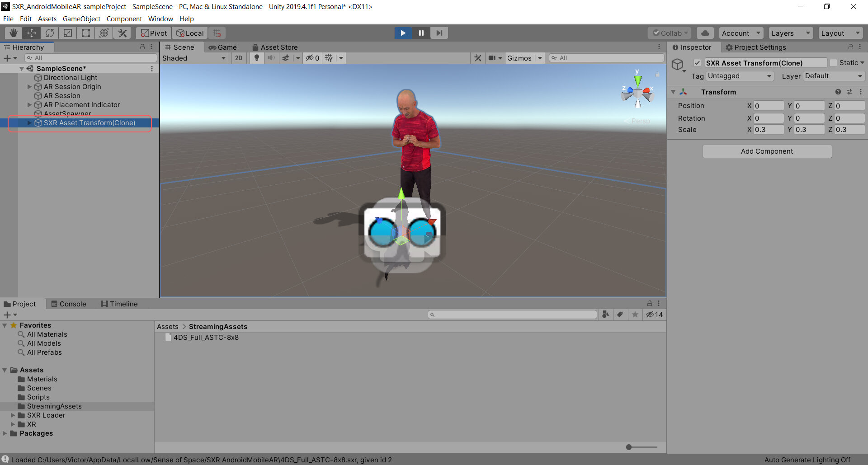
Task: Toggle scene audio
Action: click(x=271, y=58)
